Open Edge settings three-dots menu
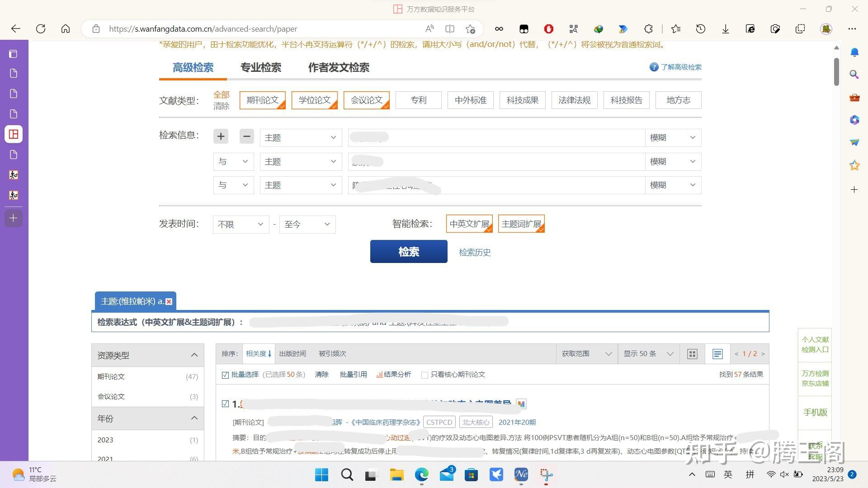Viewport: 868px width, 488px height. (852, 29)
